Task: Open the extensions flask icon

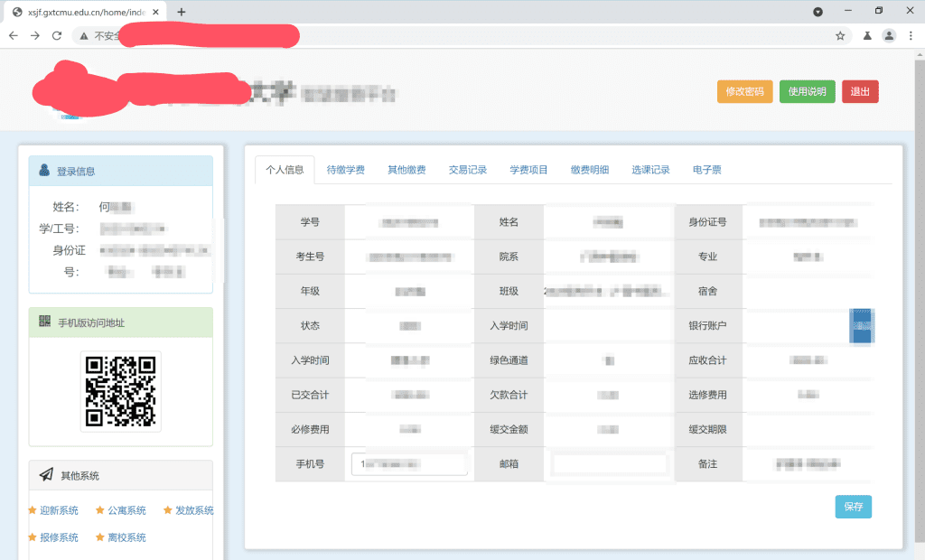Action: [x=867, y=36]
